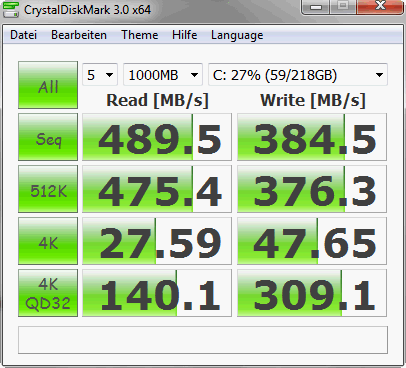Minimize the CrystalDiskMark window
The image size is (406, 368).
(316, 7)
